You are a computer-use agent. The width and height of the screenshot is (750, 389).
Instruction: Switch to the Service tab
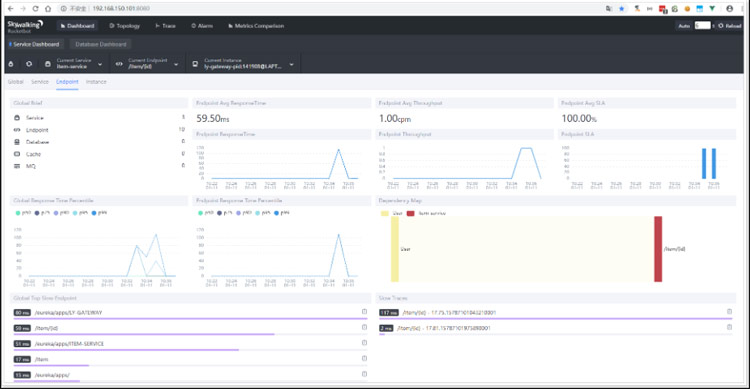[40, 82]
